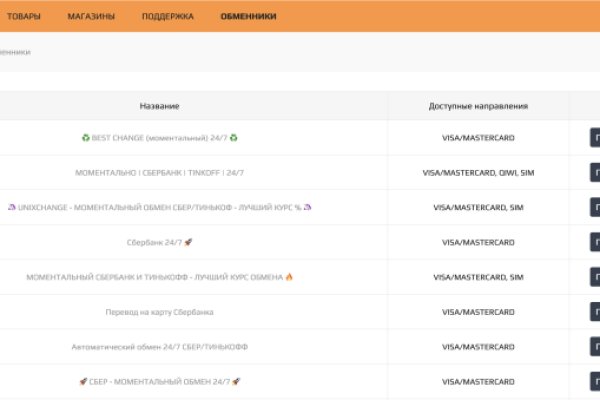The width and height of the screenshot is (600, 400).
Task: Select the ОБМЕННИКИ tab
Action: [x=248, y=16]
